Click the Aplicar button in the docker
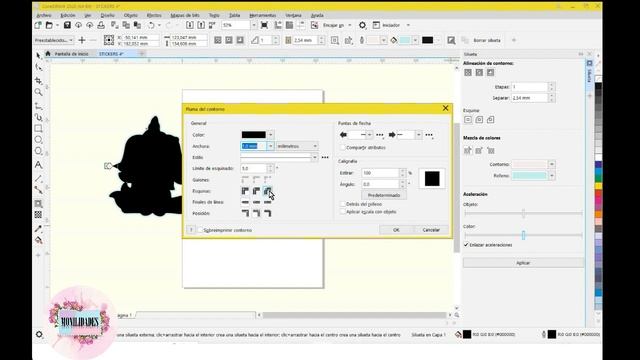The width and height of the screenshot is (640, 360). [x=523, y=263]
